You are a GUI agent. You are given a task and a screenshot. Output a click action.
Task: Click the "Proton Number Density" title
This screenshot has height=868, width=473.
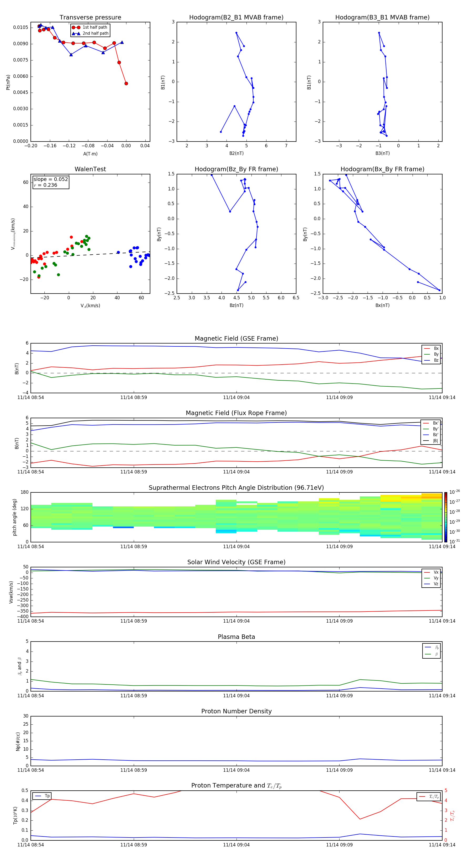[x=236, y=711]
